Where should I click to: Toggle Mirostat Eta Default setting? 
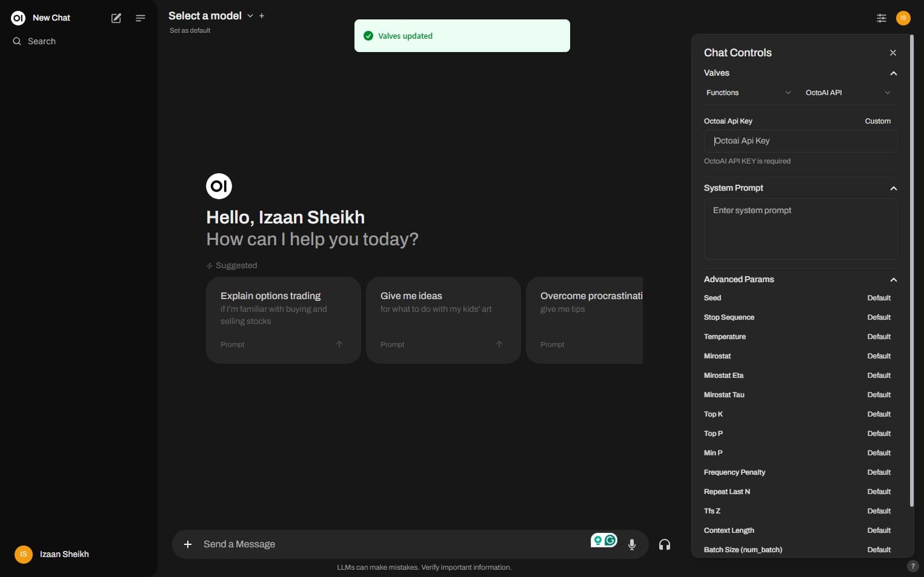879,375
